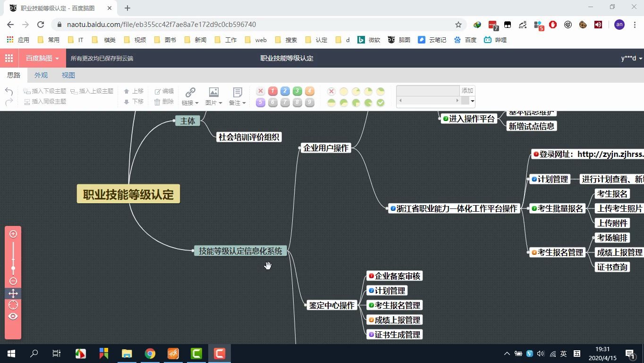Image resolution: width=644 pixels, height=363 pixels.
Task: Set priority 1 red badge
Action: click(272, 91)
